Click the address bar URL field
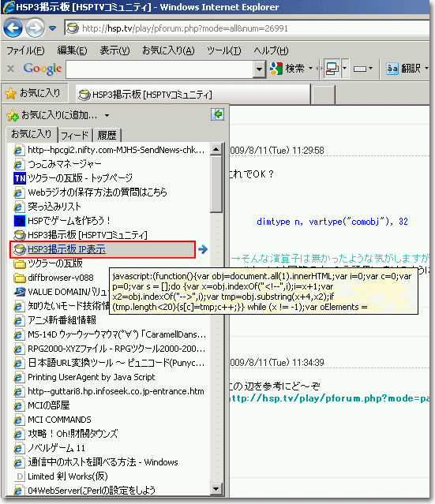Image resolution: width=435 pixels, height=504 pixels. [x=248, y=28]
